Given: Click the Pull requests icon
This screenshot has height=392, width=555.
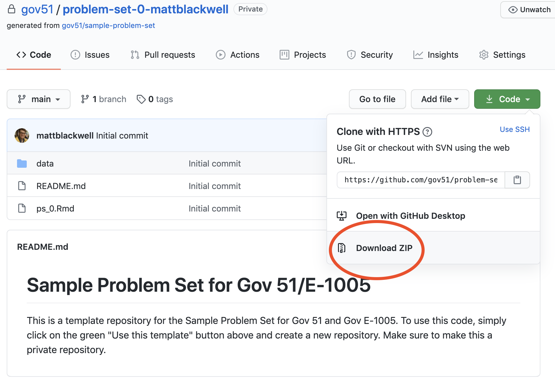Looking at the screenshot, I should tap(135, 55).
